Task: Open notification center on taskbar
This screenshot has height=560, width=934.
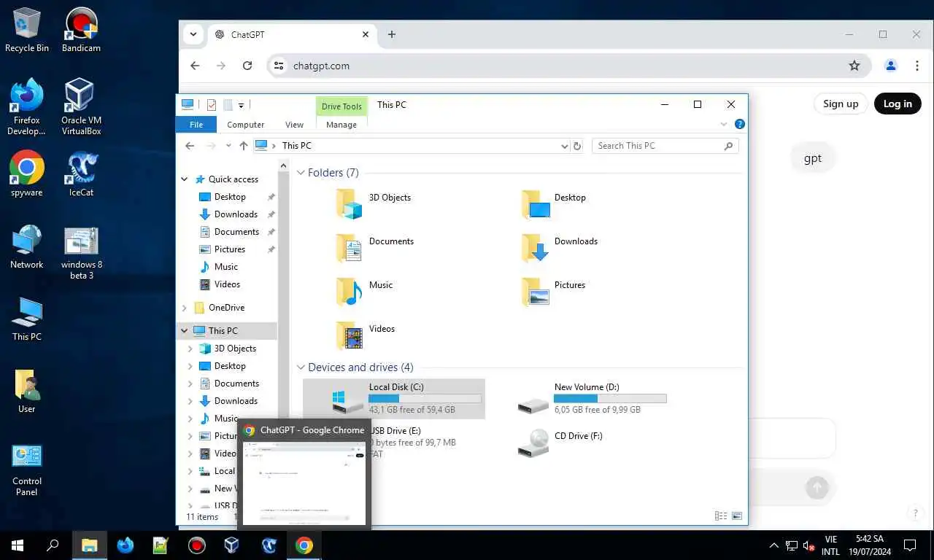Action: pyautogui.click(x=910, y=545)
